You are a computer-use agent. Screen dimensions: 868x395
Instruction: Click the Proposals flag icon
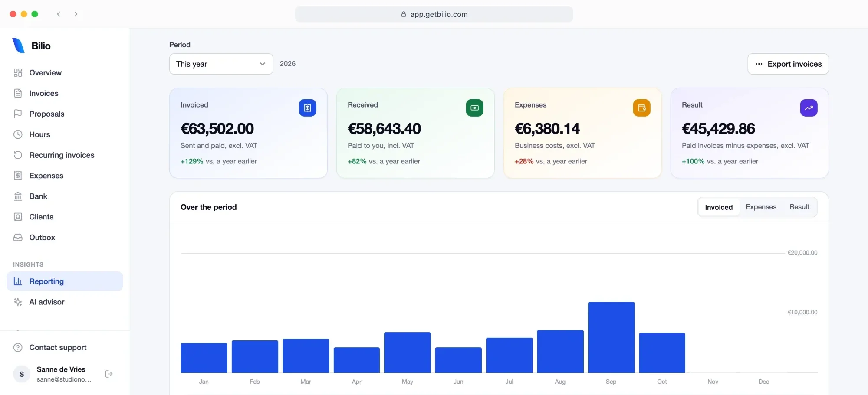click(x=18, y=114)
